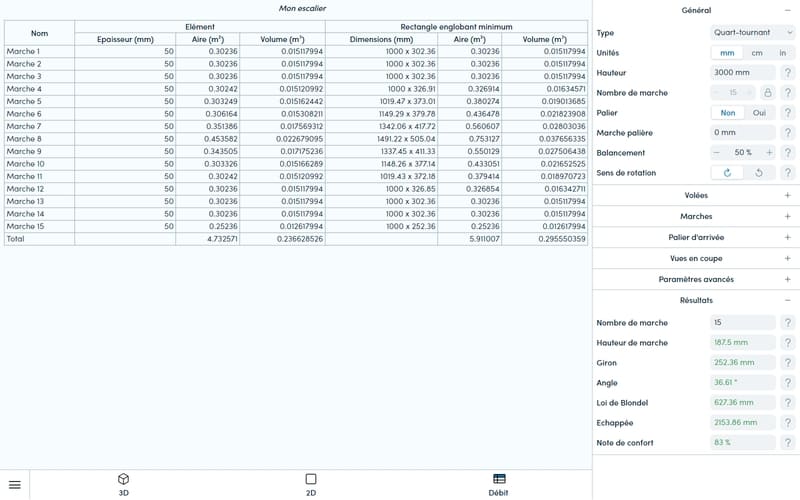Show help for Palier
This screenshot has height=500, width=800.
(788, 113)
